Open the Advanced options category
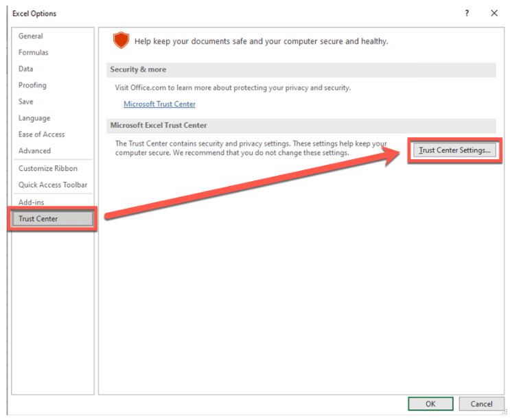Image resolution: width=510 pixels, height=420 pixels. coord(34,151)
